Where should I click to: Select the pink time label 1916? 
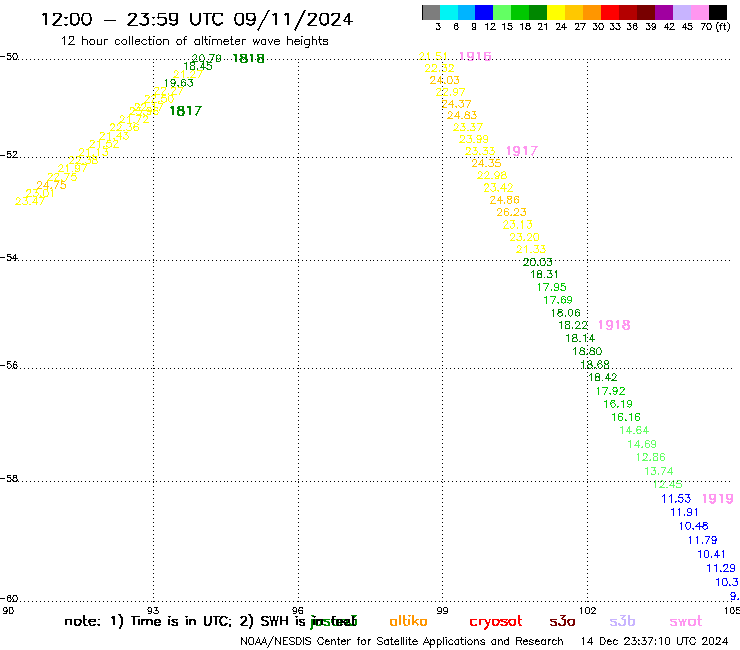click(x=475, y=56)
